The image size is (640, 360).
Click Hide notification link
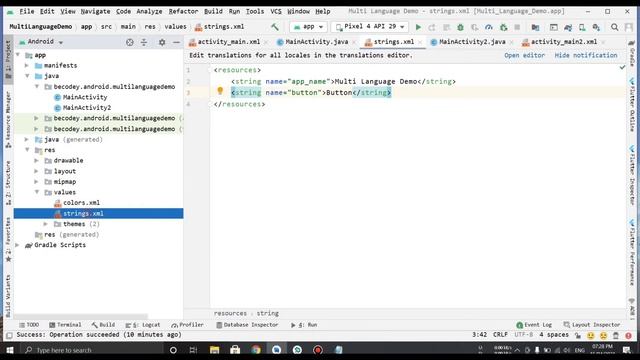(x=586, y=55)
